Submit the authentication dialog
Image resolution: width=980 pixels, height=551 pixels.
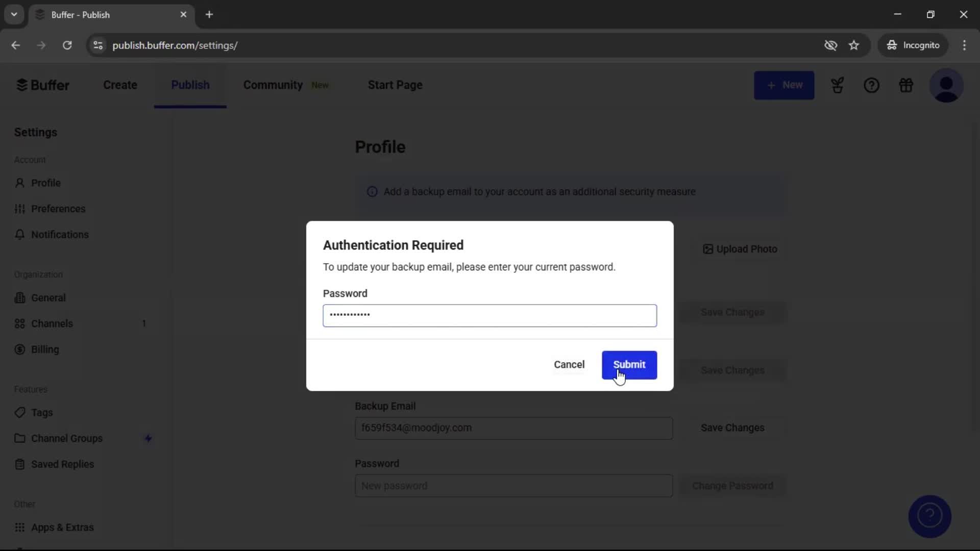pos(629,365)
